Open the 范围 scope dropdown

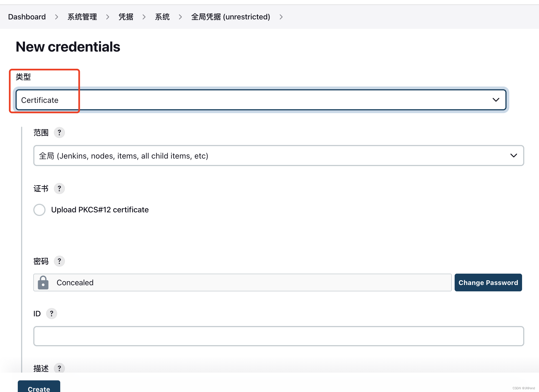279,156
